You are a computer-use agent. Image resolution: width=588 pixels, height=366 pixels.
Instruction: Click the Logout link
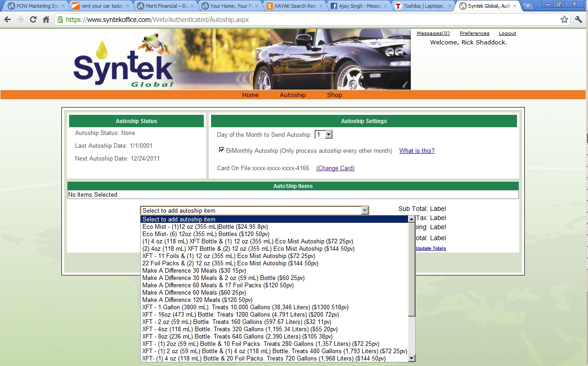[507, 33]
